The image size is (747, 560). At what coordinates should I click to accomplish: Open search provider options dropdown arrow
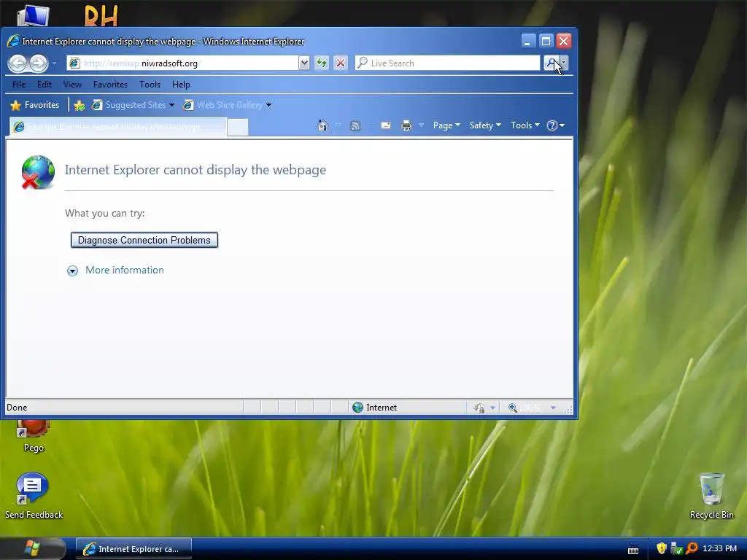(x=564, y=63)
